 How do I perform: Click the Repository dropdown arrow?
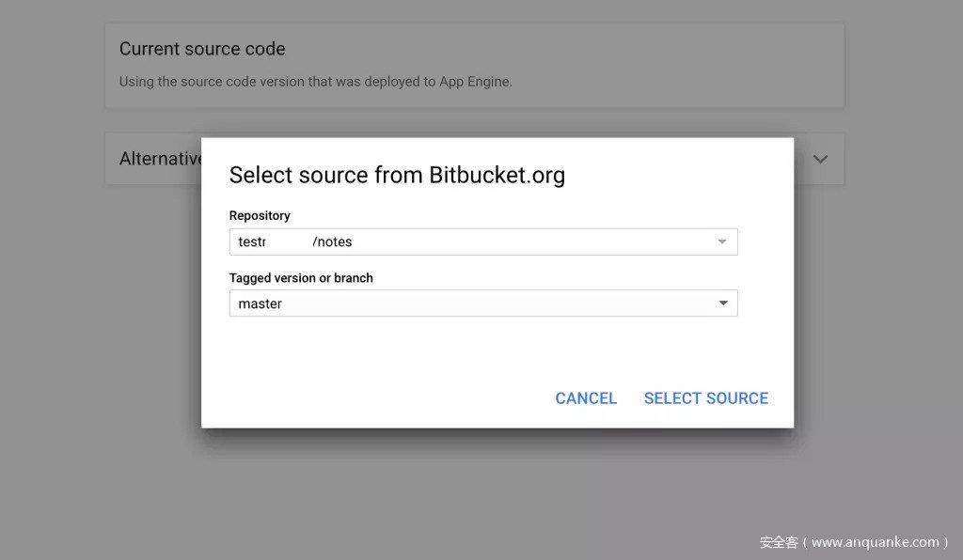722,242
